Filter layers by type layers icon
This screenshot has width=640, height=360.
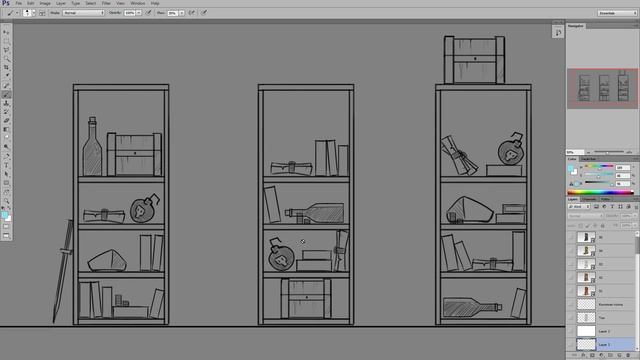pyautogui.click(x=612, y=207)
